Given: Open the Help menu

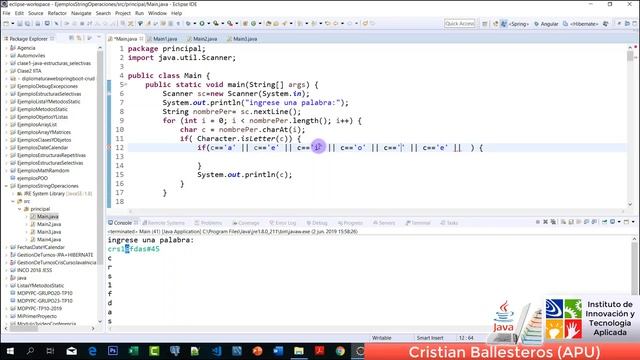Looking at the screenshot, I should point(176,13).
